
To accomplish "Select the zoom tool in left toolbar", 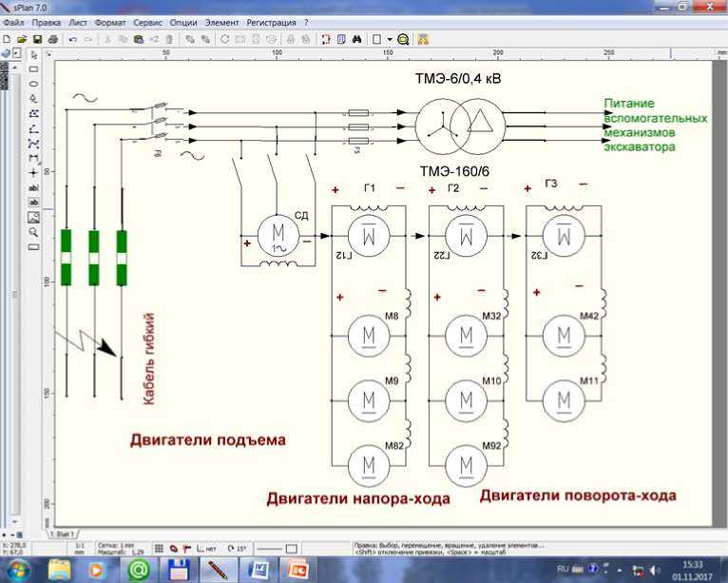I will 33,232.
